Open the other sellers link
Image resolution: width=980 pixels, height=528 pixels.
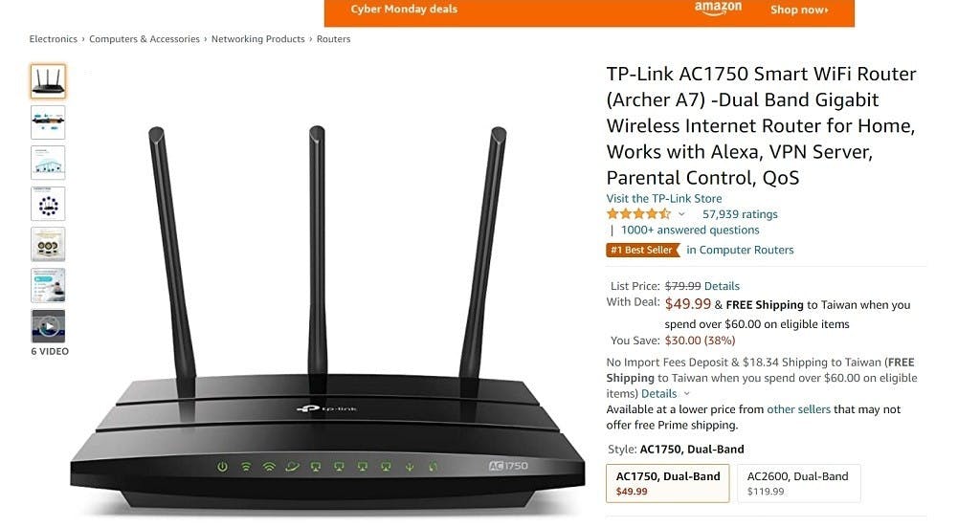coord(799,409)
